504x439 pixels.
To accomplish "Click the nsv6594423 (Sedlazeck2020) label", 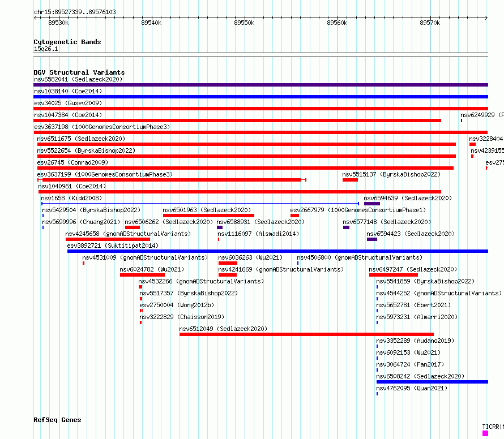I will point(411,234).
